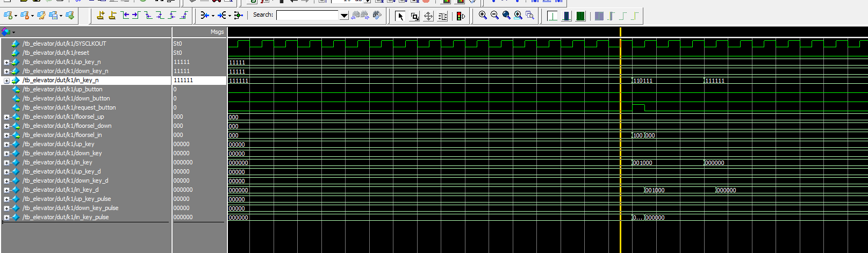Screen dimensions: 868x253
Task: Click the expand-time split-arrows icon
Action: click(221, 16)
